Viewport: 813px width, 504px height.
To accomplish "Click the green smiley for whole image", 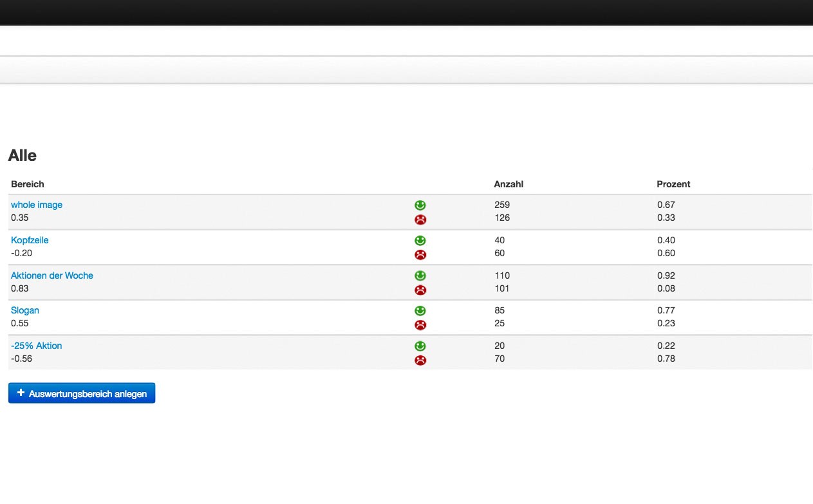I will coord(420,205).
